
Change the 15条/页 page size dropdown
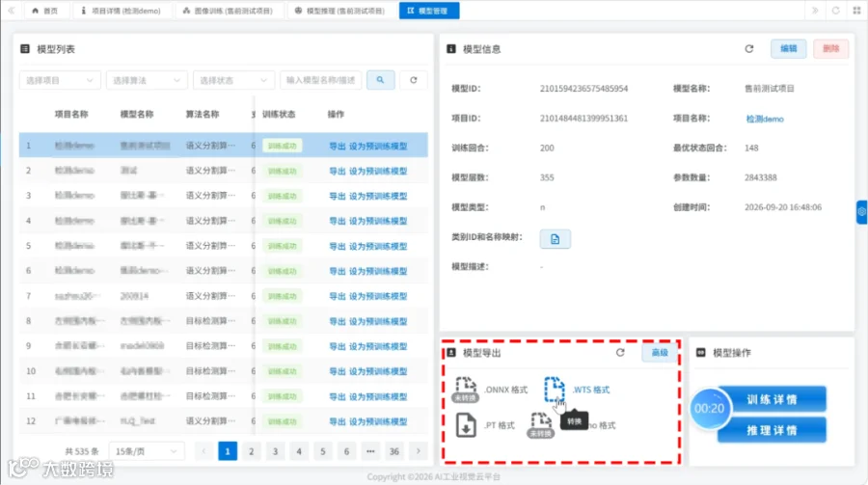coord(147,451)
